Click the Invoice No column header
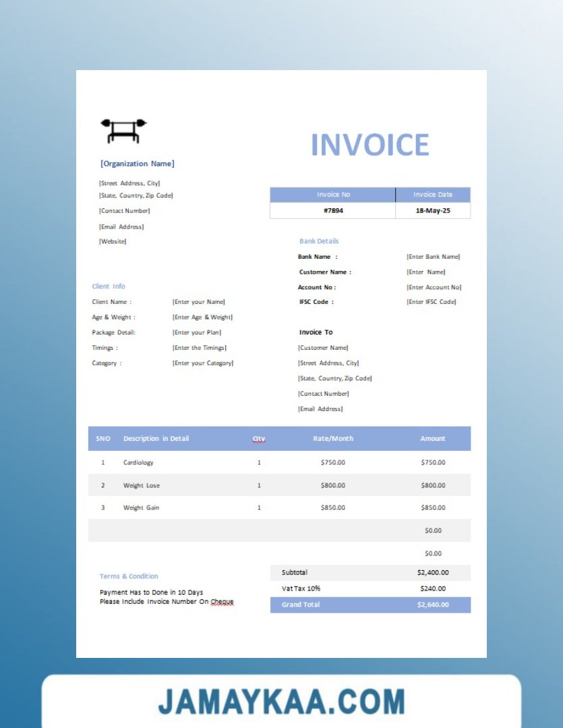The width and height of the screenshot is (563, 728). [x=333, y=195]
